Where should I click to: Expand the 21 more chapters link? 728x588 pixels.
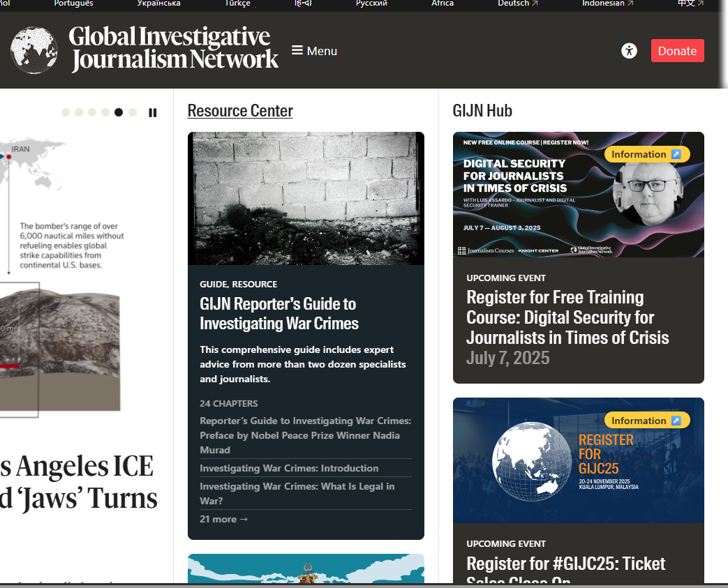tap(224, 520)
